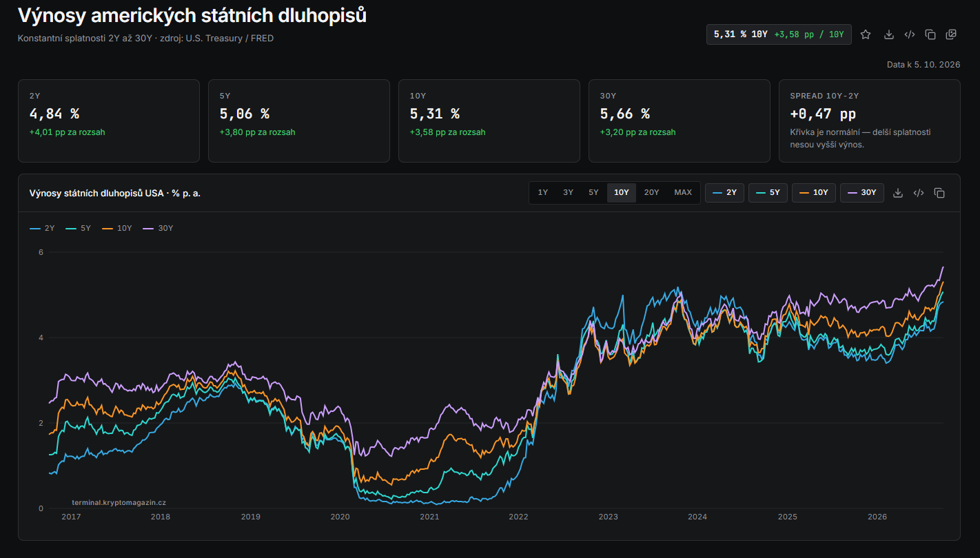Copy as image icon in page header
Image resolution: width=980 pixels, height=558 pixels.
click(x=951, y=34)
